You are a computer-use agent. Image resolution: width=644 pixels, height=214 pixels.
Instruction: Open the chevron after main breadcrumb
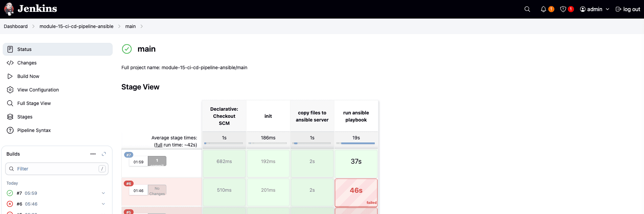pyautogui.click(x=142, y=26)
